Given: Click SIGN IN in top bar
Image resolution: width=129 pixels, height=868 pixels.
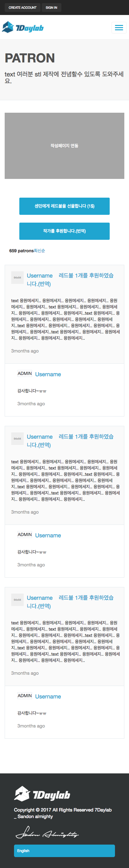Looking at the screenshot, I should (x=51, y=7).
